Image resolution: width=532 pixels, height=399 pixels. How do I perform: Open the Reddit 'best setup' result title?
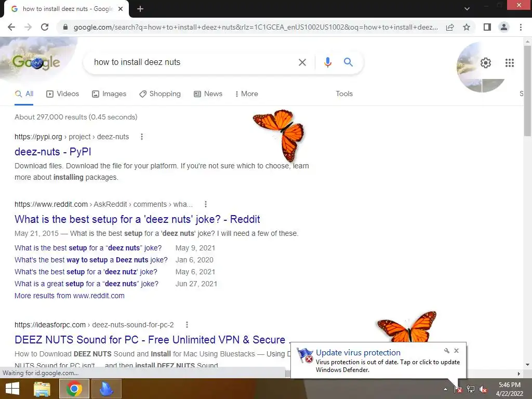click(x=137, y=219)
